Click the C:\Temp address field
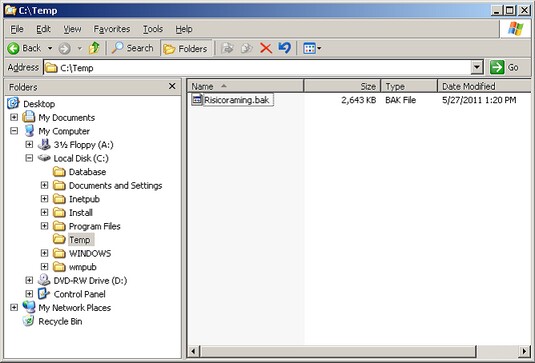535x363 pixels. [257, 68]
